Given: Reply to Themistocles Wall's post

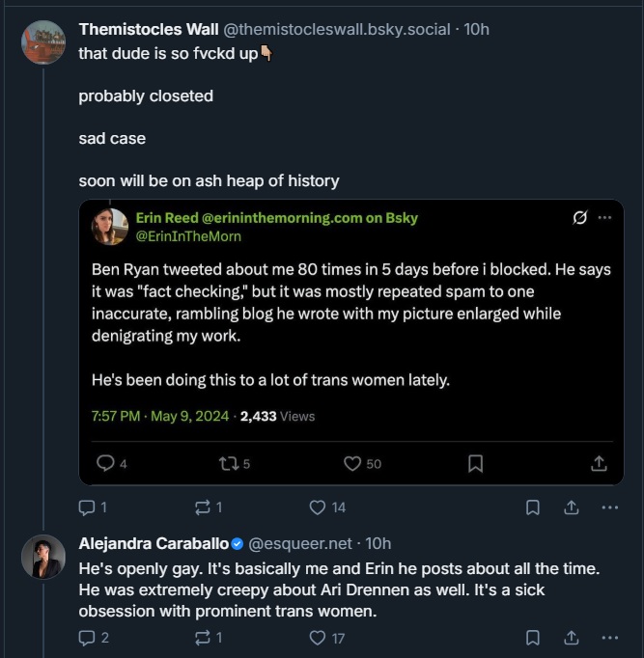Looking at the screenshot, I should [x=86, y=507].
